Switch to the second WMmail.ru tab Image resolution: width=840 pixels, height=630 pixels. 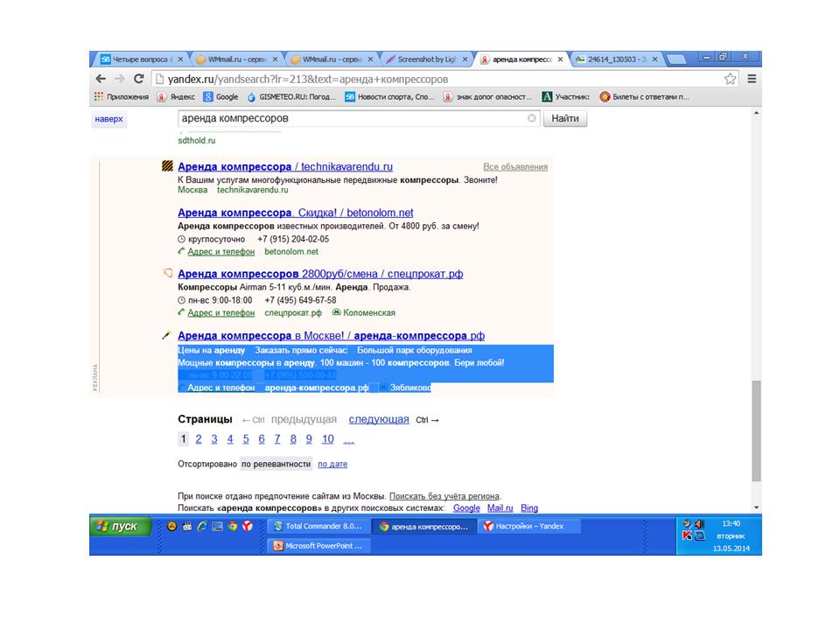click(329, 59)
